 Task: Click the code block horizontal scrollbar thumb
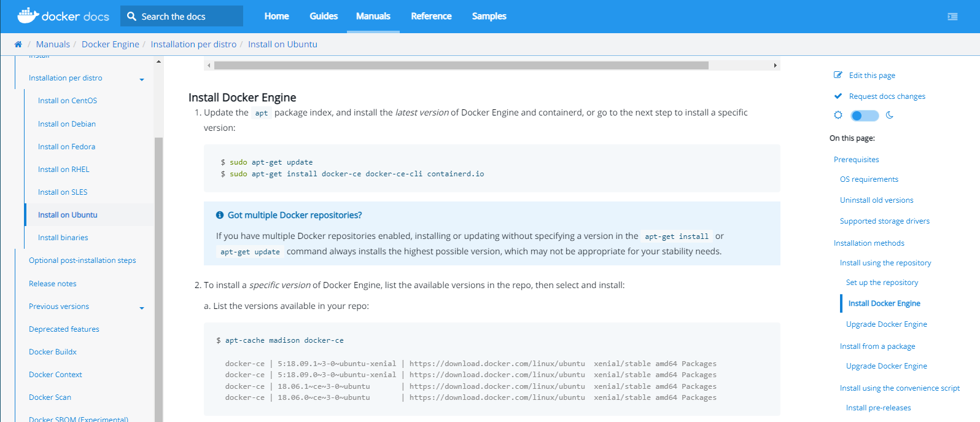(461, 65)
